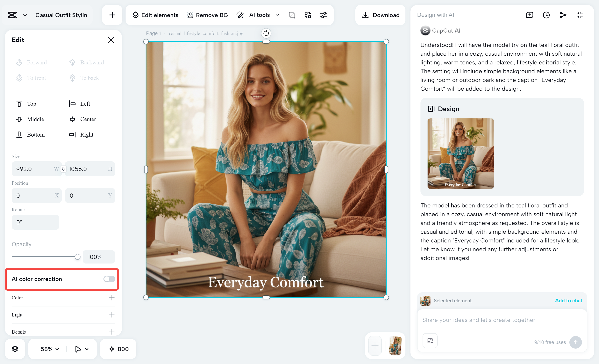The image size is (599, 364).
Task: Click the upload image icon in chat box
Action: pyautogui.click(x=430, y=341)
